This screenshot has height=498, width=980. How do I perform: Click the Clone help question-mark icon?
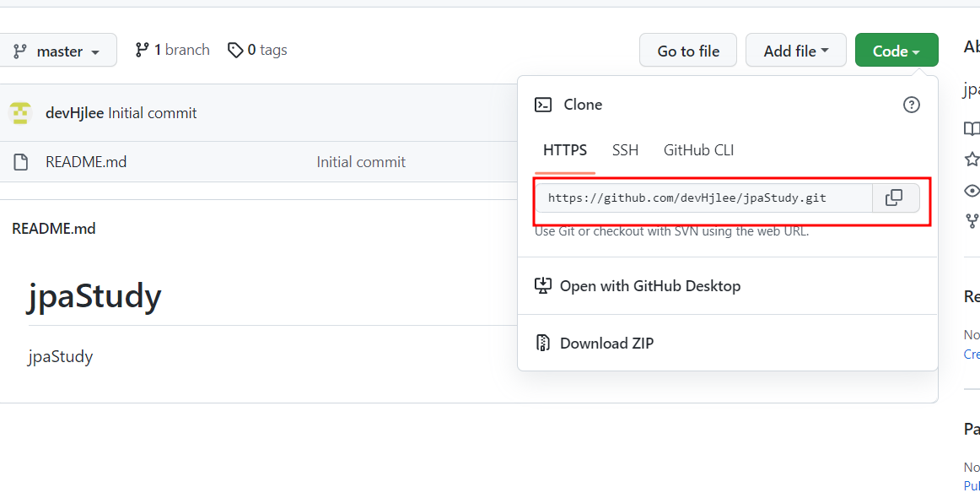point(911,105)
